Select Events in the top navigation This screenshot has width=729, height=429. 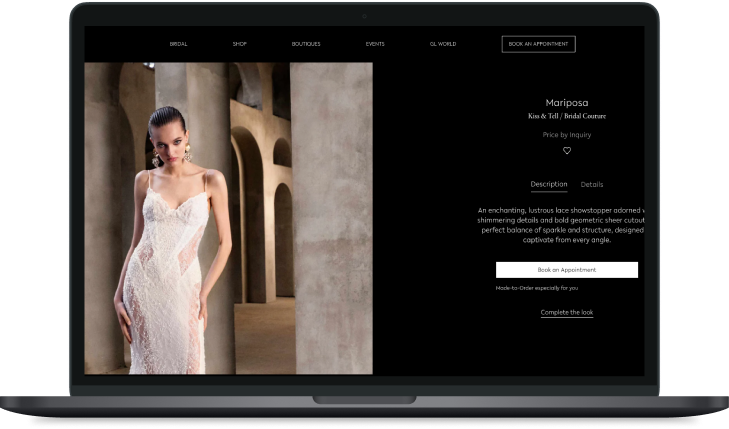(x=375, y=44)
